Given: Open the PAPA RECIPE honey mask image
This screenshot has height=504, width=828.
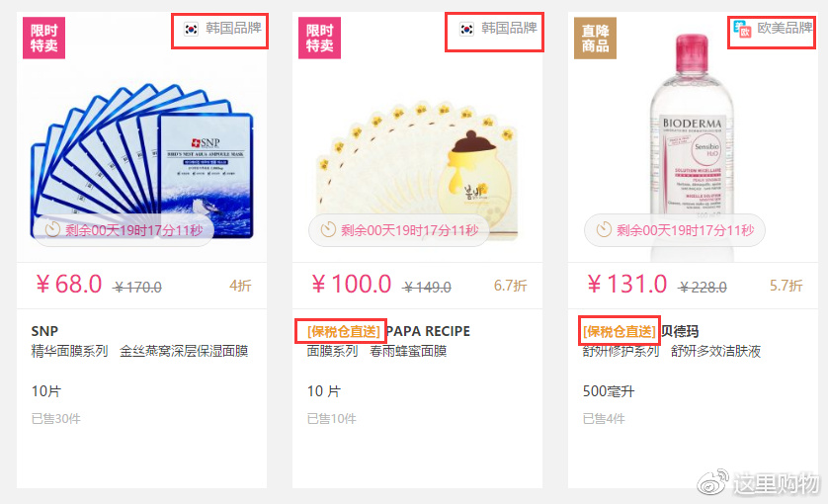Looking at the screenshot, I should click(x=417, y=169).
